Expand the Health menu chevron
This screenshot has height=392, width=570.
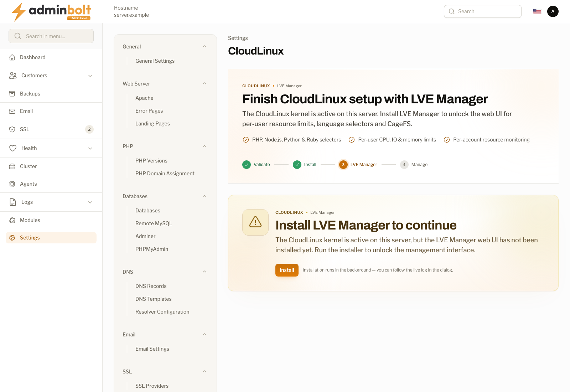click(x=90, y=148)
